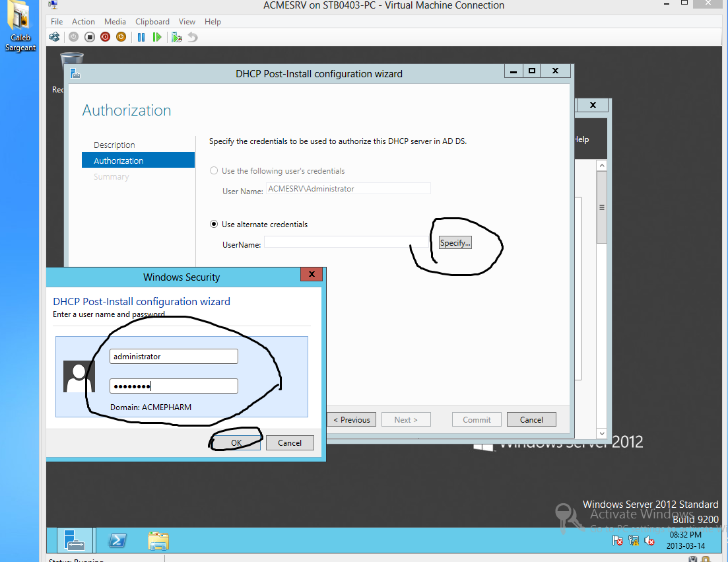Select the Caleb Sargeant desktop folder
Image resolution: width=728 pixels, height=562 pixels.
(20, 26)
